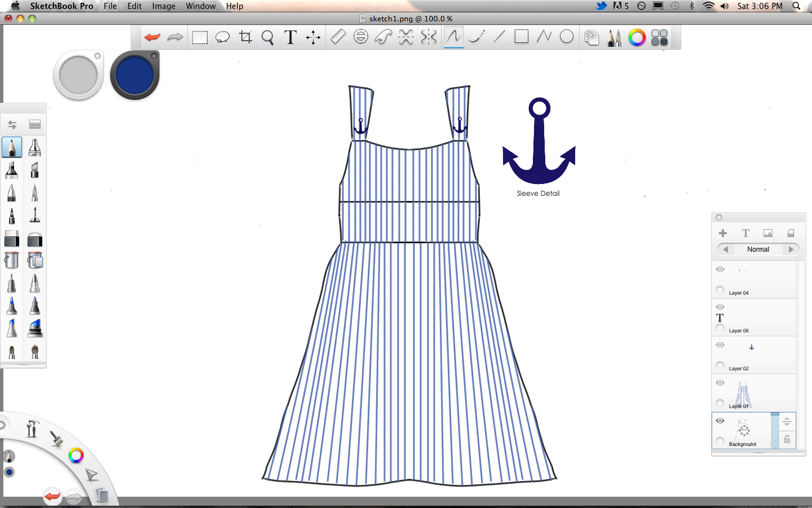Activate the French curve tool
The image size is (812, 508).
383,37
